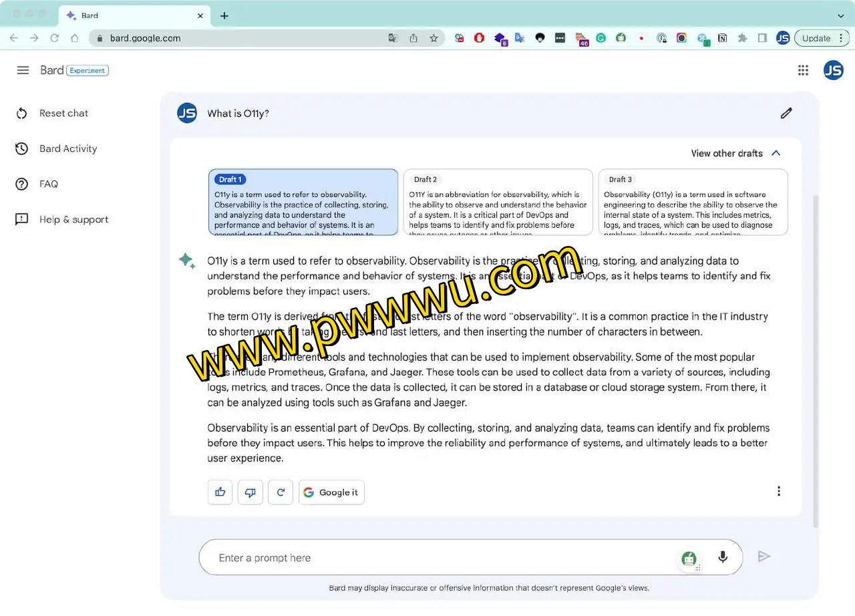855x616 pixels.
Task: Click the edit prompt pencil icon
Action: [786, 113]
